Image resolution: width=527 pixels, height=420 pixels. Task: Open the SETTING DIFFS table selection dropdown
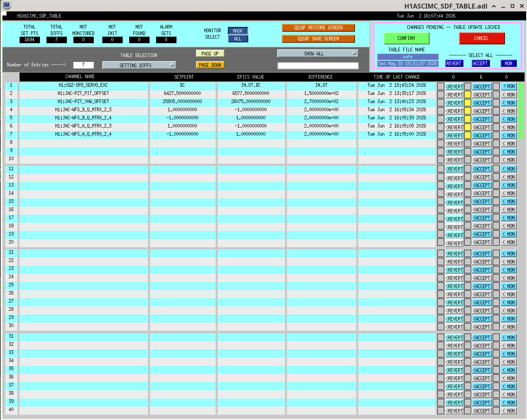139,65
